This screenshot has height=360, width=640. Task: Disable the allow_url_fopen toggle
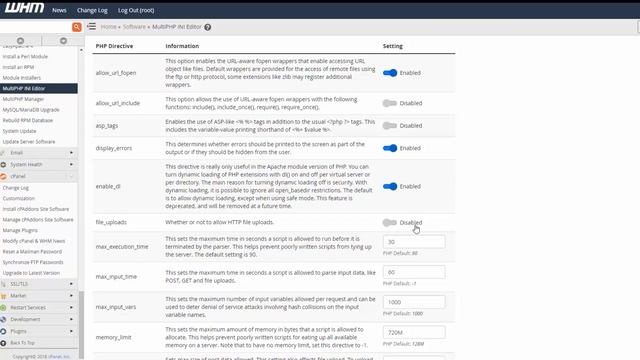(390, 73)
